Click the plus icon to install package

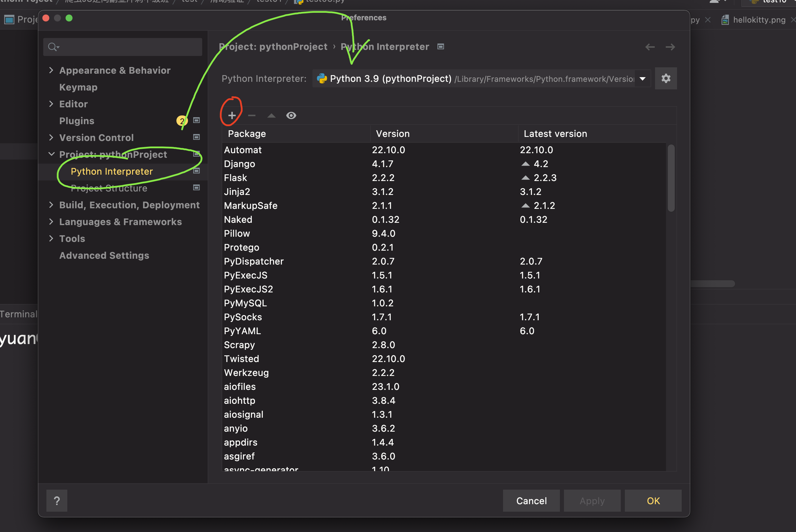[232, 116]
